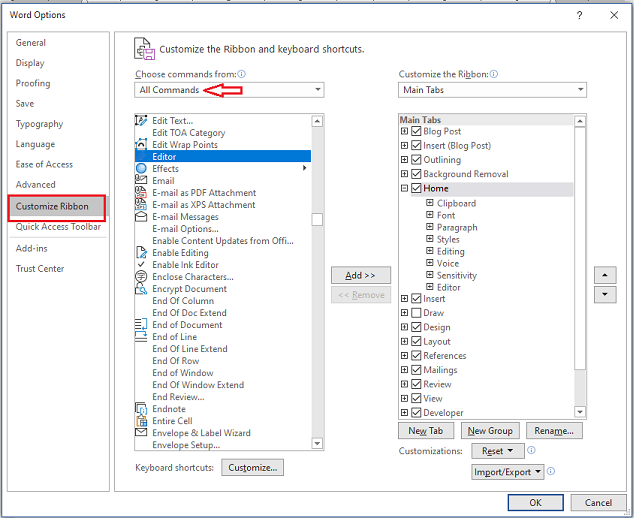Confirm with the OK button
Screen dimensions: 636x518
(x=535, y=503)
